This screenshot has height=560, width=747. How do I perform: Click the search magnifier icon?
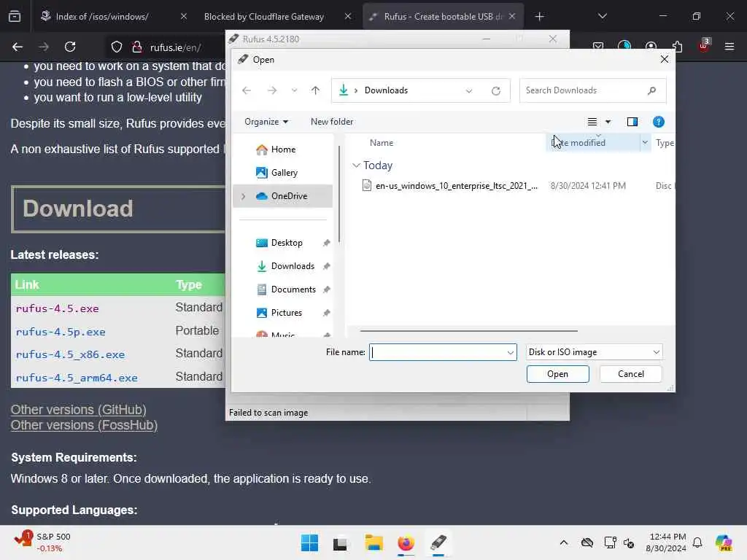651,90
